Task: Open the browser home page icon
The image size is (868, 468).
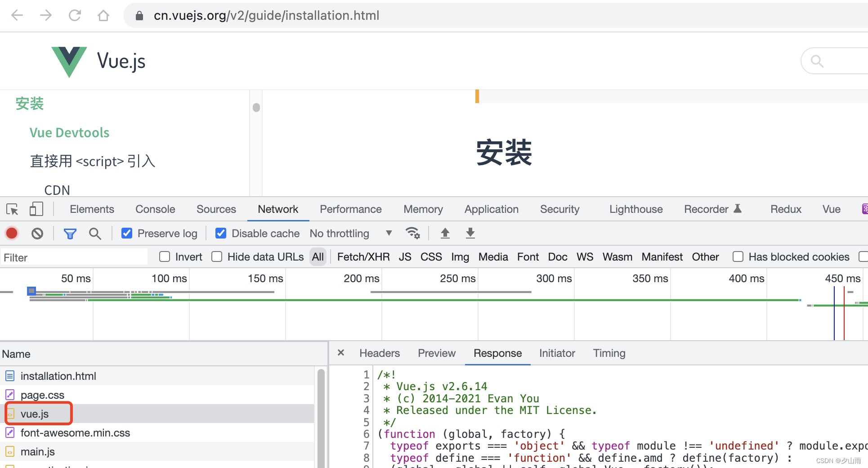Action: point(103,16)
